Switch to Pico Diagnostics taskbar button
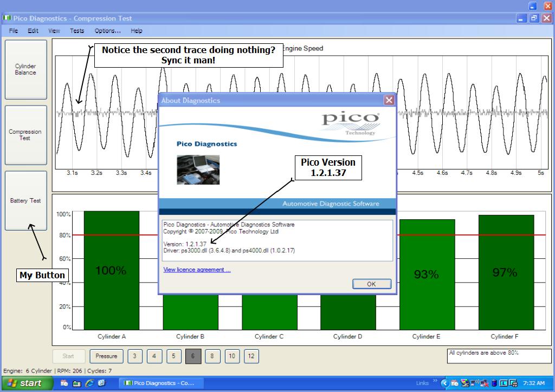The width and height of the screenshot is (555, 392). [x=161, y=383]
